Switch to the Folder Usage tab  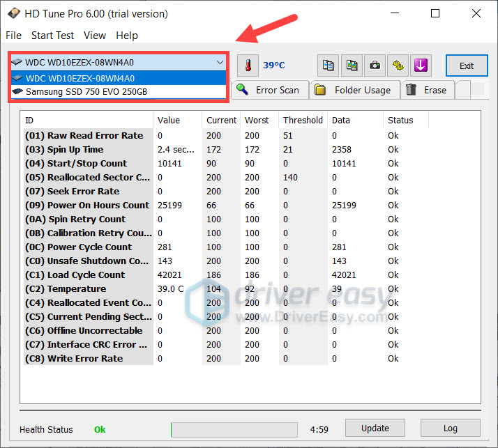(x=354, y=90)
